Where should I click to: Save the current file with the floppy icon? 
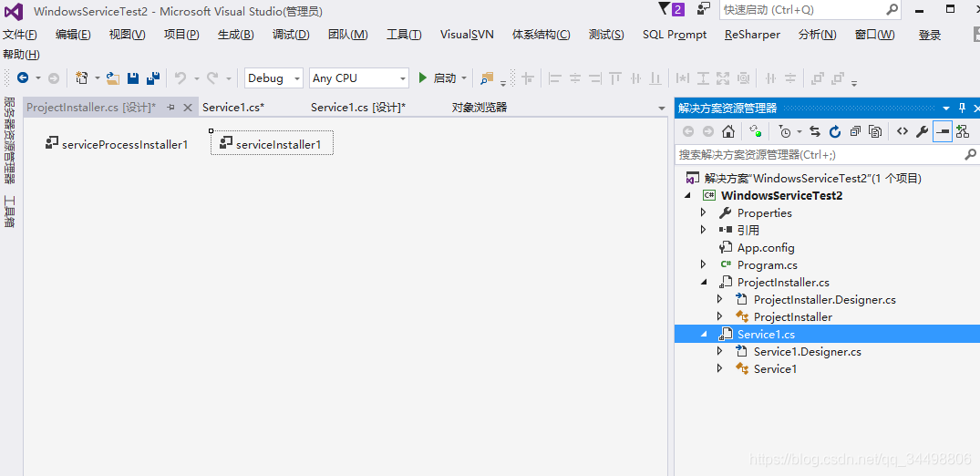(x=133, y=78)
